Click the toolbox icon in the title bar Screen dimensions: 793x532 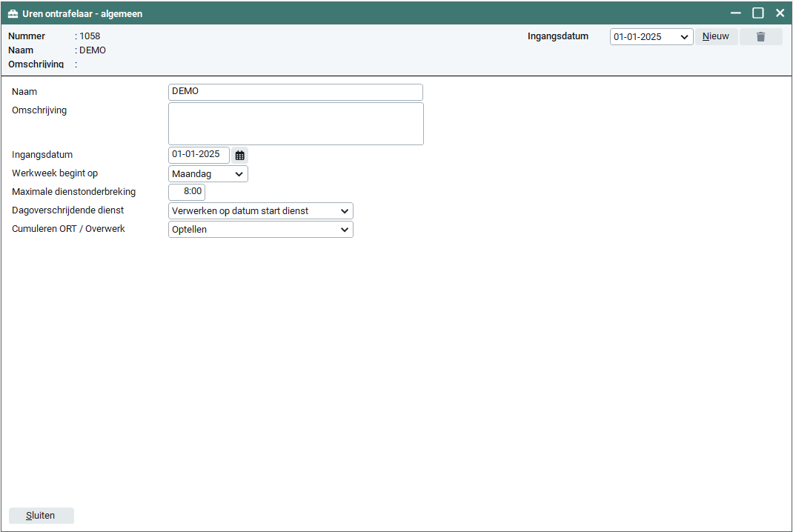click(x=13, y=13)
